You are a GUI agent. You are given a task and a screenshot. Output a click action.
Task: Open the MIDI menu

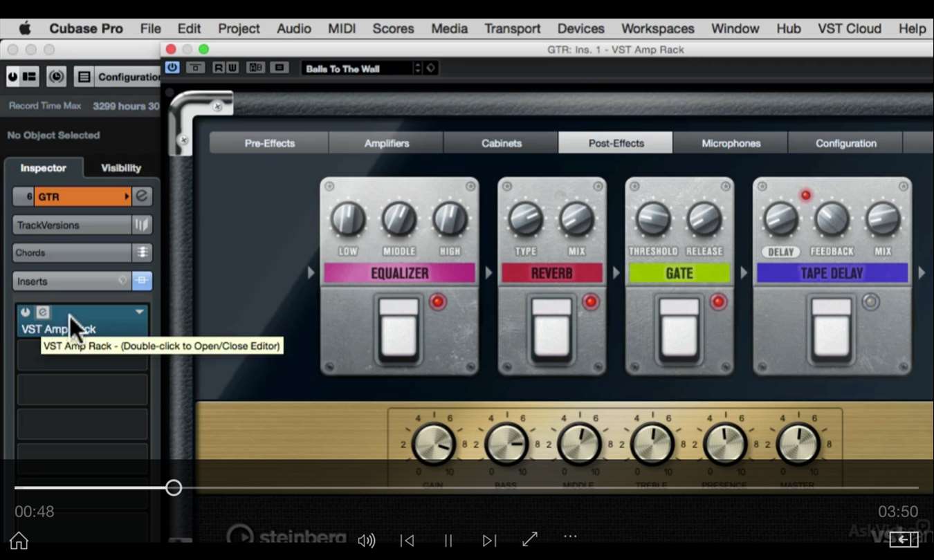(342, 28)
